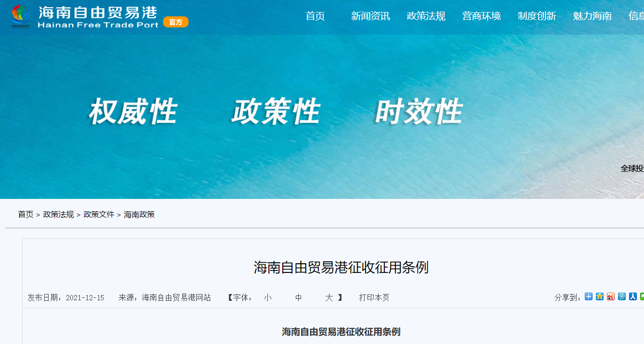
Task: Open the 新闻资讯 menu
Action: point(370,16)
